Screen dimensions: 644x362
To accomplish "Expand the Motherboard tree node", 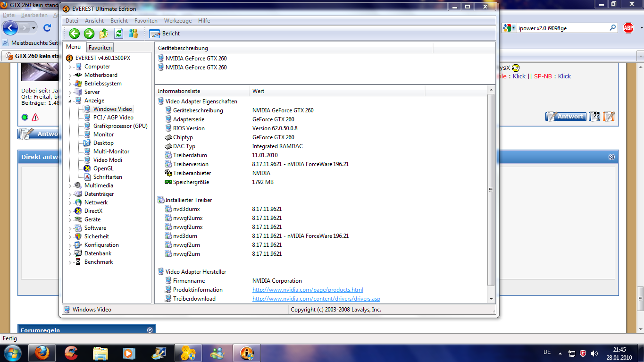I will coord(70,76).
